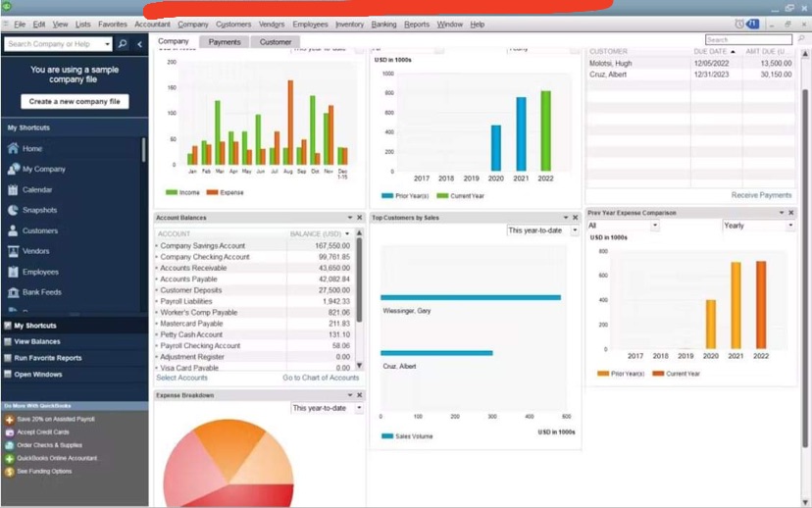This screenshot has height=508, width=812.
Task: Open the Vendors shortcut icon
Action: 13,251
